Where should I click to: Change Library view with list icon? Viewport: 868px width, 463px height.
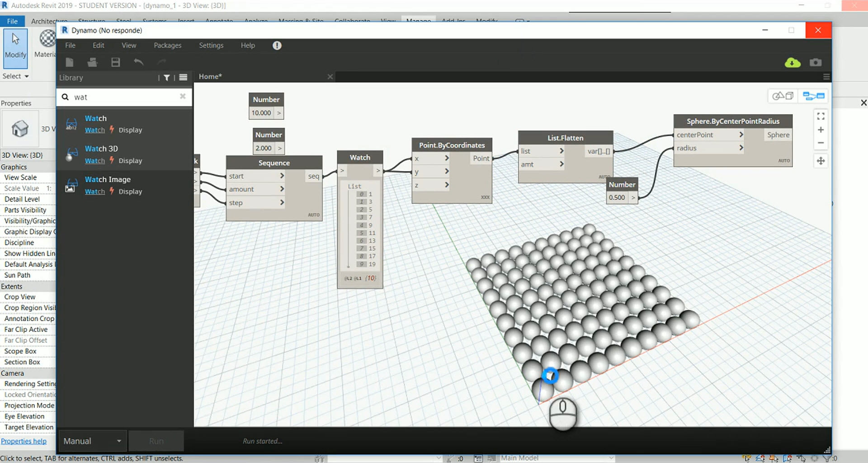point(183,78)
